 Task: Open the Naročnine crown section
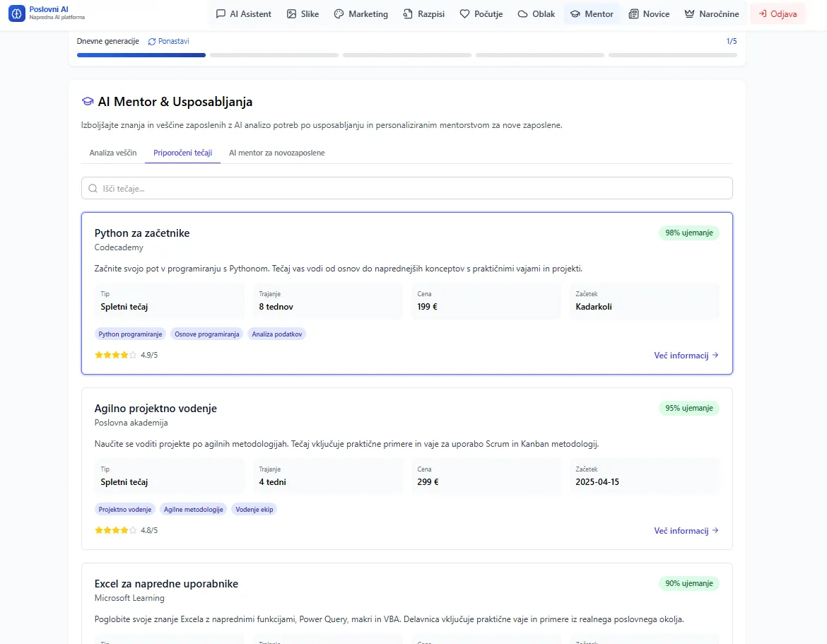(x=711, y=13)
